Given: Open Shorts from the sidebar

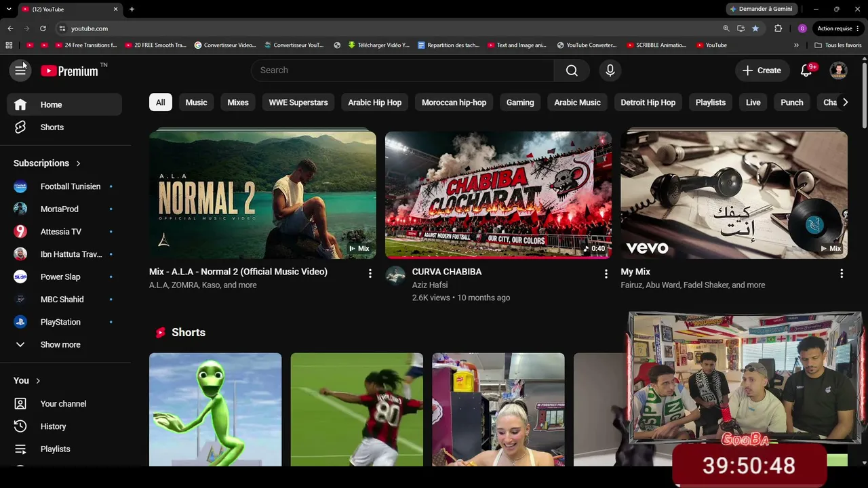Looking at the screenshot, I should pyautogui.click(x=64, y=127).
